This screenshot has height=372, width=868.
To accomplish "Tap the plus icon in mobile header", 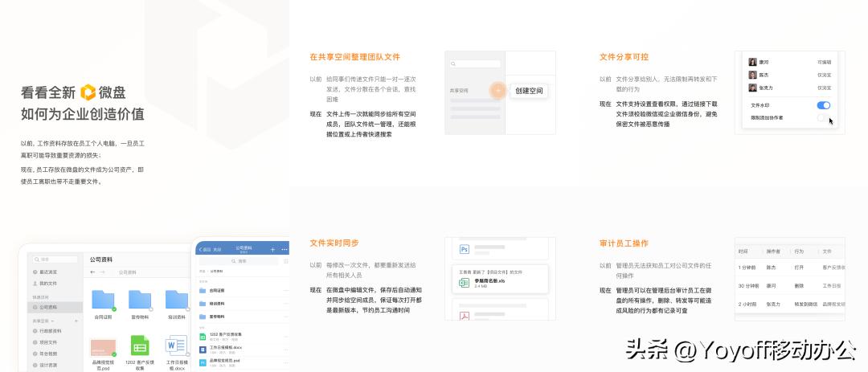I will pos(272,250).
